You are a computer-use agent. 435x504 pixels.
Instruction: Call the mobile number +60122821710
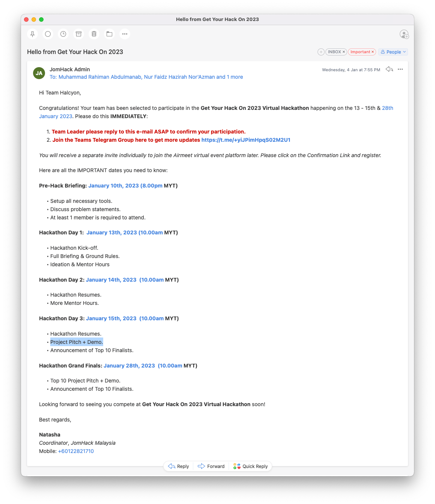click(76, 451)
